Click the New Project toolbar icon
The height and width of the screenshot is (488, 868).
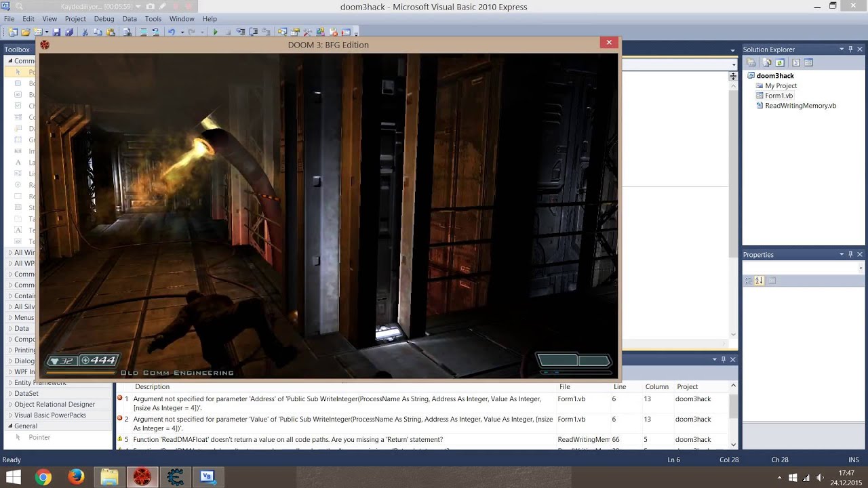tap(12, 32)
